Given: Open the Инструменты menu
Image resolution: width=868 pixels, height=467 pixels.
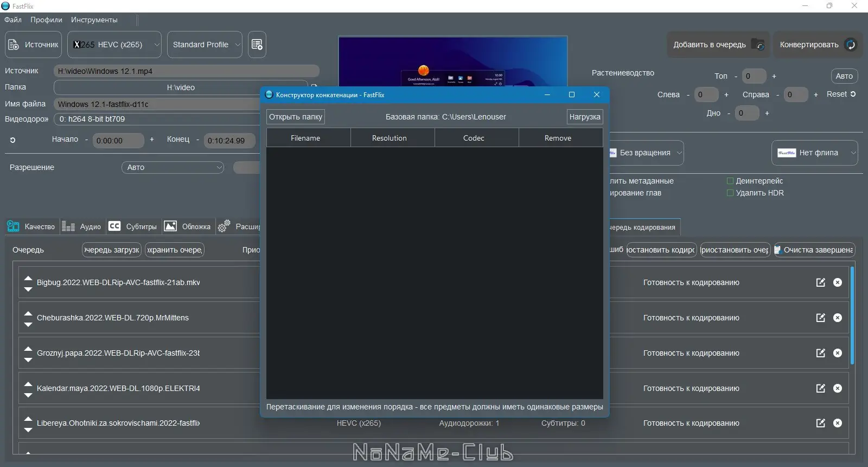Looking at the screenshot, I should 94,20.
